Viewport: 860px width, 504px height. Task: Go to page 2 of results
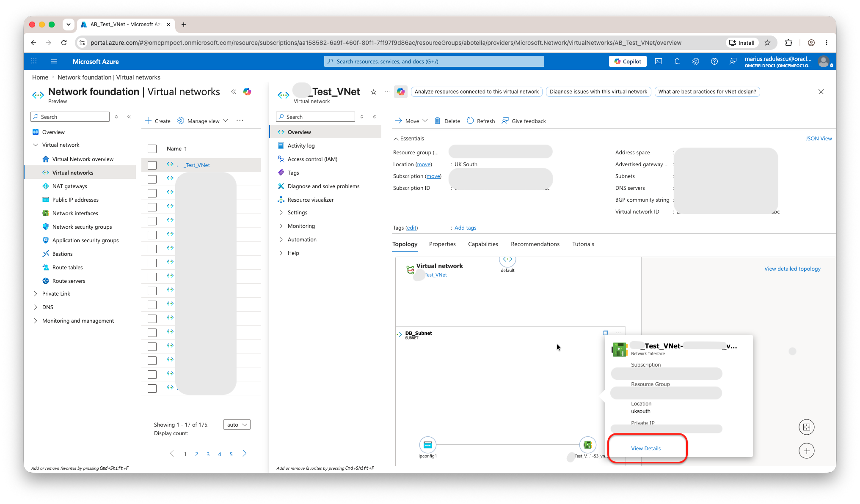click(196, 454)
